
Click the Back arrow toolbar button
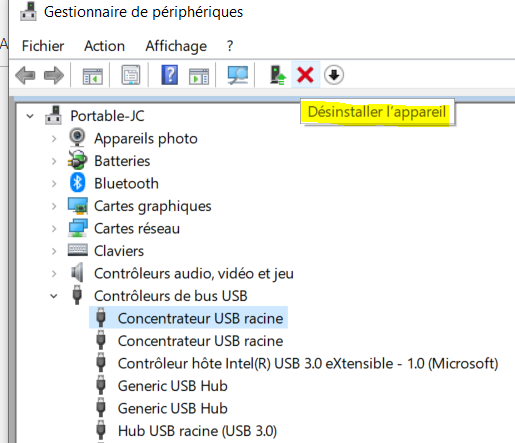point(25,75)
